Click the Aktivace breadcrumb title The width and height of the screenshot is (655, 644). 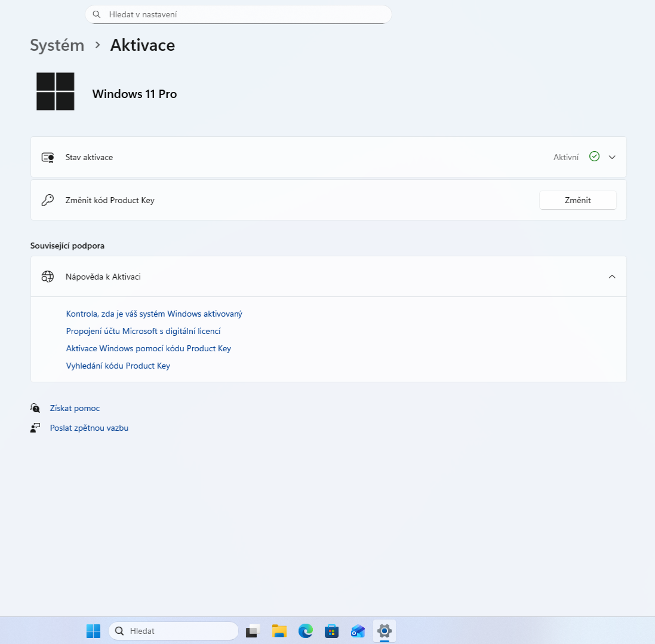(142, 45)
